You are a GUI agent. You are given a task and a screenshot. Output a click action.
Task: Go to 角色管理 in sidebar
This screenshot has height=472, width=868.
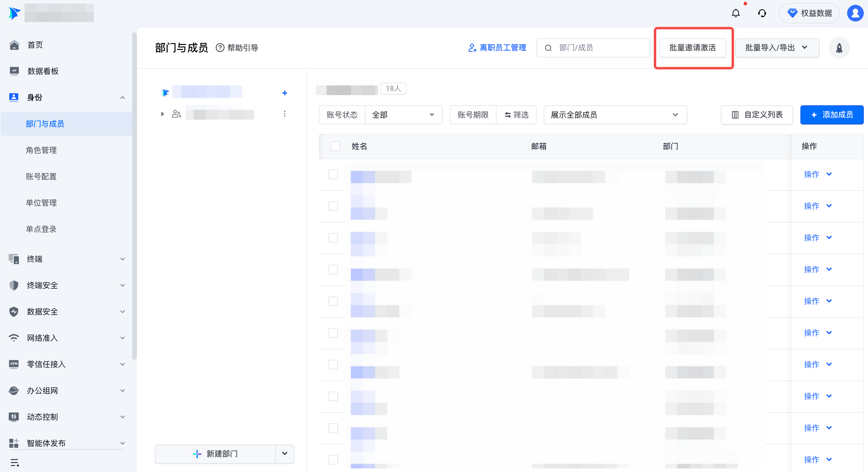click(41, 150)
